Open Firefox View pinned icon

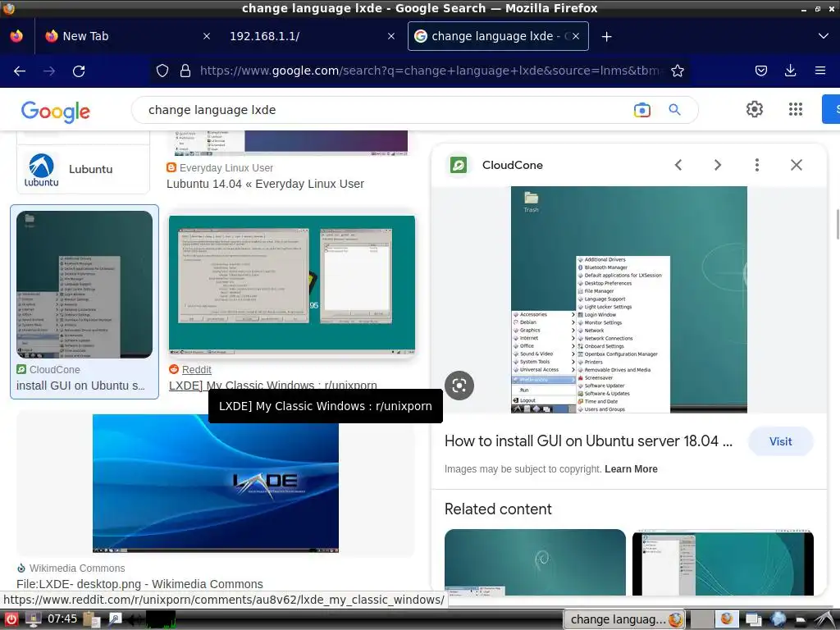click(16, 36)
